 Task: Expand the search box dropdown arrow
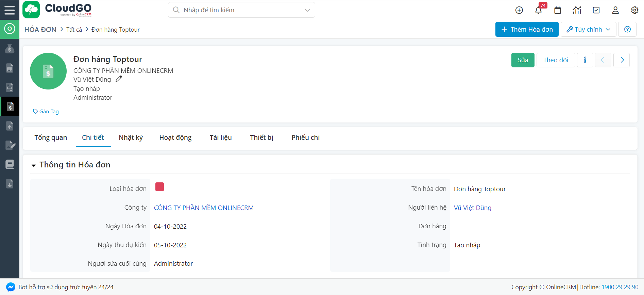click(x=307, y=10)
